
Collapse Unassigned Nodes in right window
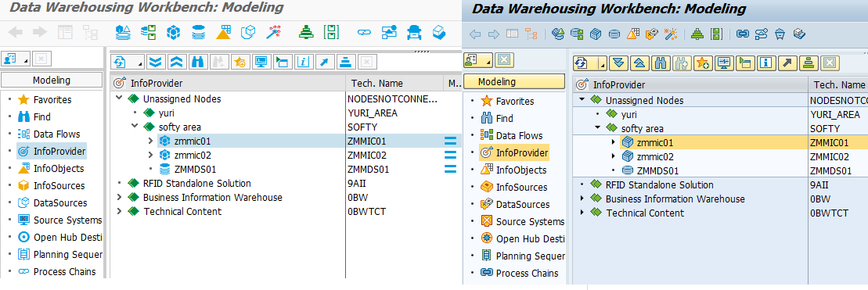(582, 100)
